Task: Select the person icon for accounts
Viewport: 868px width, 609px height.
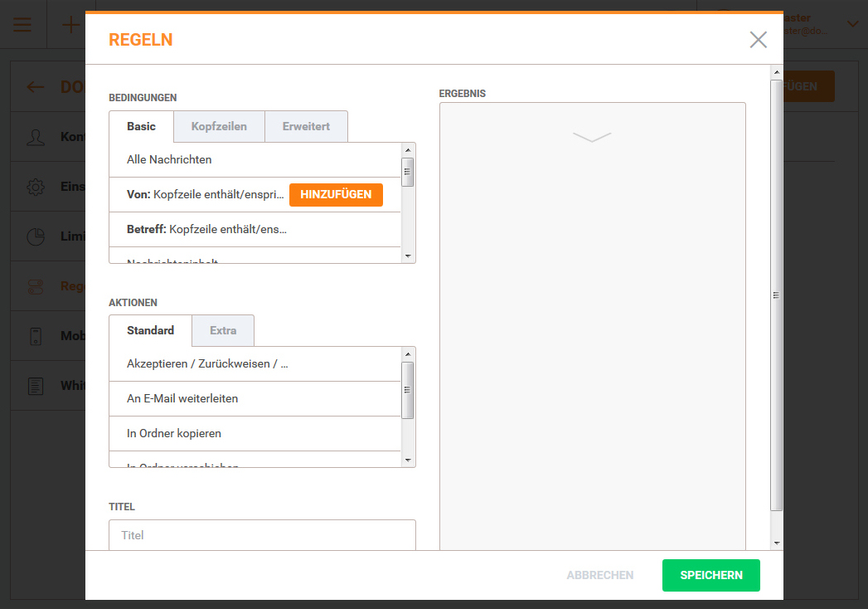Action: (36, 137)
